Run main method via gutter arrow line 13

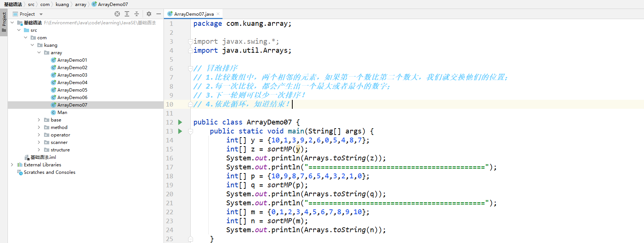click(180, 131)
